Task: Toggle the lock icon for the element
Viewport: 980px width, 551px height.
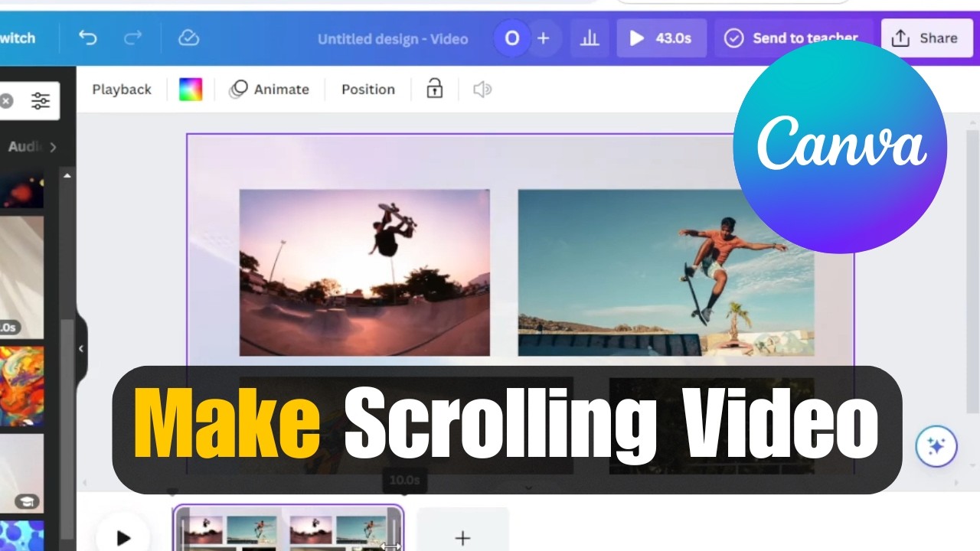Action: click(435, 90)
